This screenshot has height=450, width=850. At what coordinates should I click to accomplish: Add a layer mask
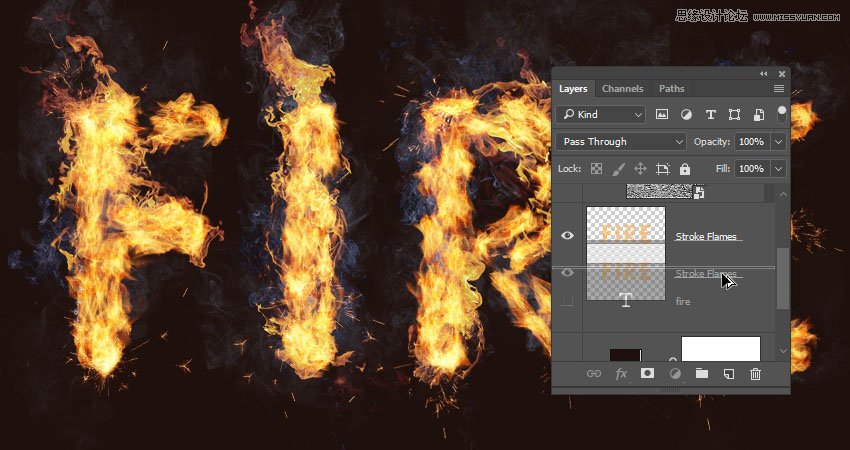tap(647, 373)
